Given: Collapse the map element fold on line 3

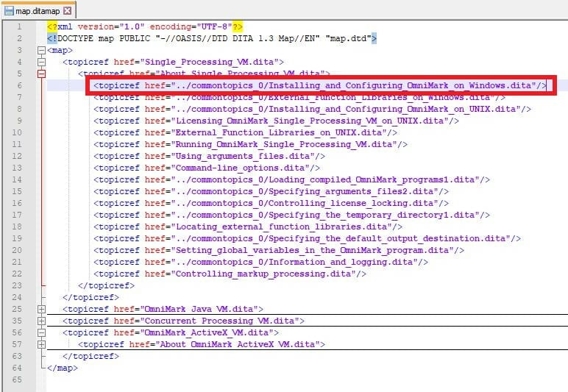Looking at the screenshot, I should pyautogui.click(x=41, y=51).
